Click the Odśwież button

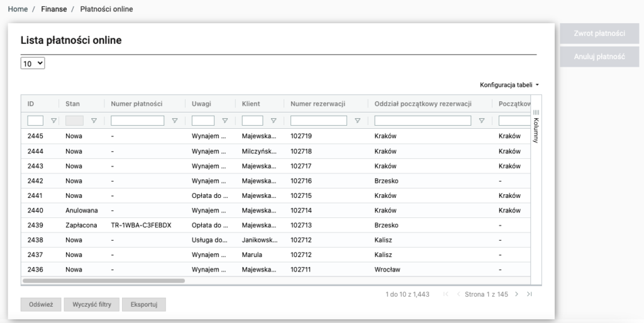(40, 305)
